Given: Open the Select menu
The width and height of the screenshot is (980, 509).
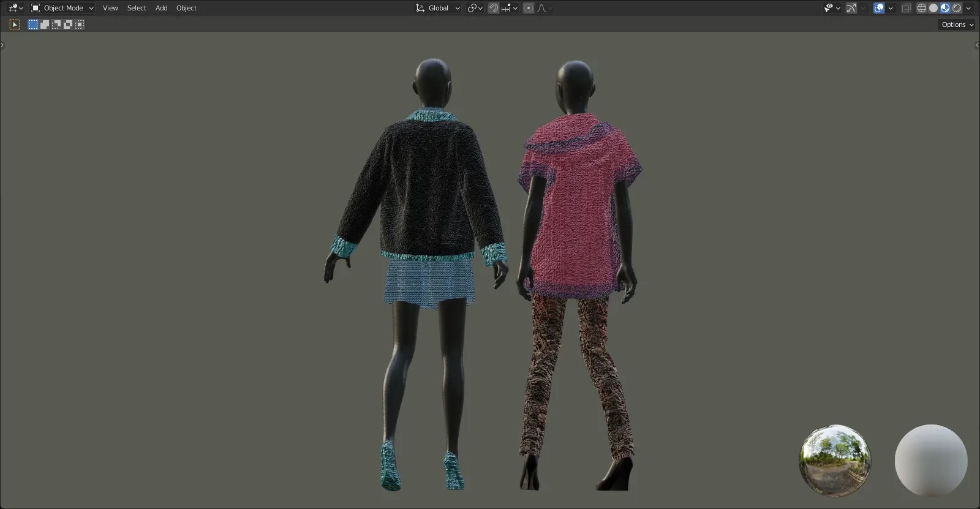Looking at the screenshot, I should (137, 8).
